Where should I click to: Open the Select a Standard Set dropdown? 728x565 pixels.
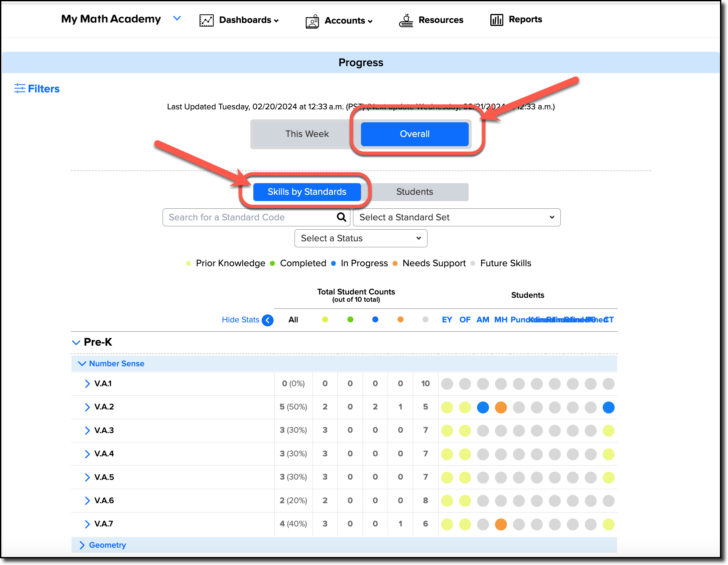457,217
